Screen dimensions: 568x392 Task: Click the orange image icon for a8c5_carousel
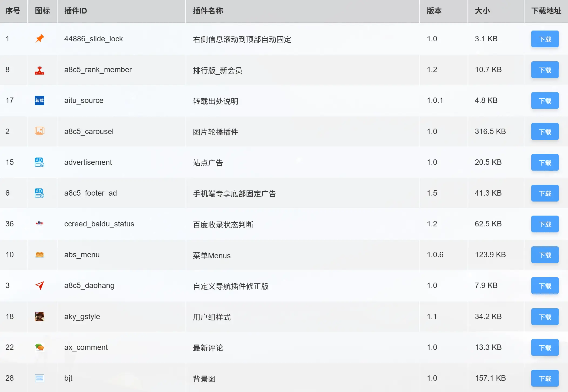(39, 131)
